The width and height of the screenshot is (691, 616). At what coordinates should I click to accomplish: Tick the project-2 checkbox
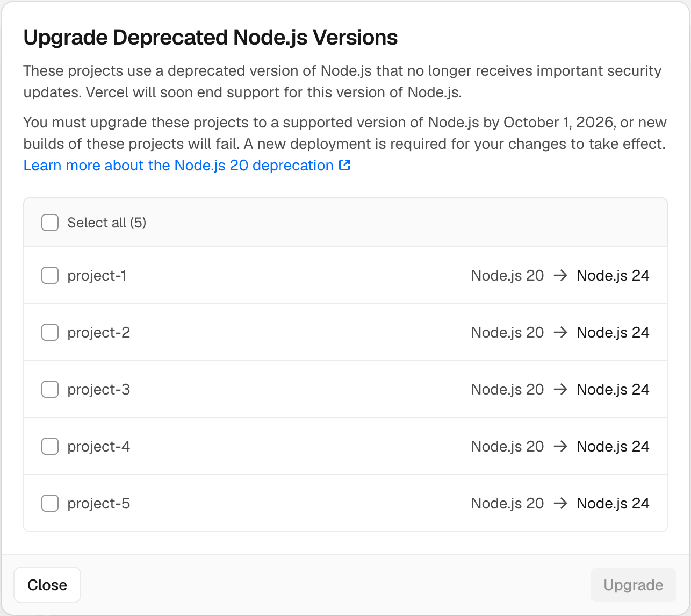[x=50, y=332]
